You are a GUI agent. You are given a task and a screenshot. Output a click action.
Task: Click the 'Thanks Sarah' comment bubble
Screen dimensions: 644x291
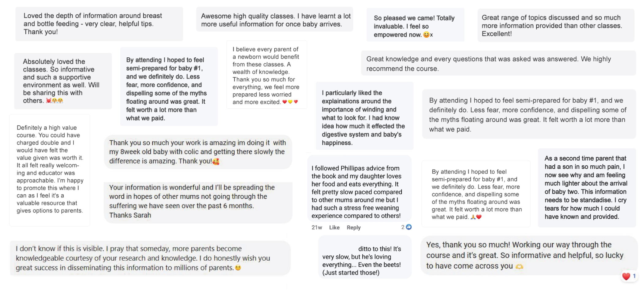198,201
